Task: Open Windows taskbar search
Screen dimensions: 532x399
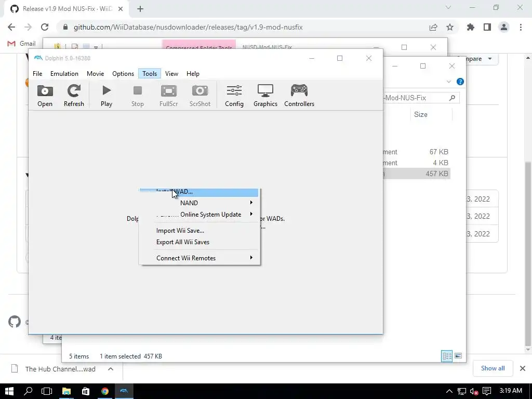Action: [28, 391]
